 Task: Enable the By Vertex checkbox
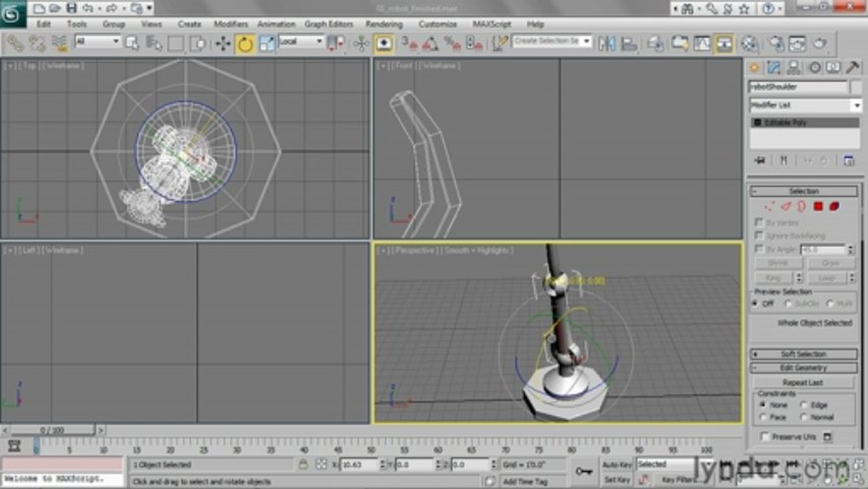click(x=759, y=222)
